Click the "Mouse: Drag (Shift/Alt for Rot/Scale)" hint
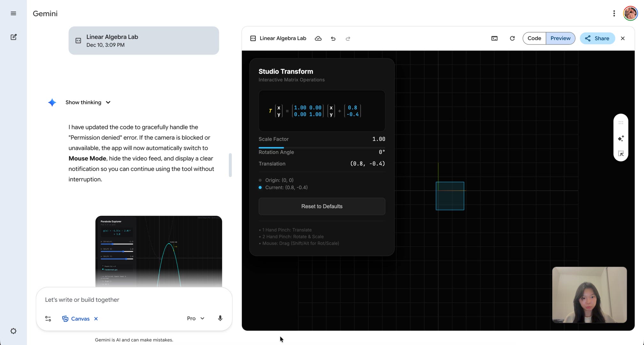 [299, 243]
